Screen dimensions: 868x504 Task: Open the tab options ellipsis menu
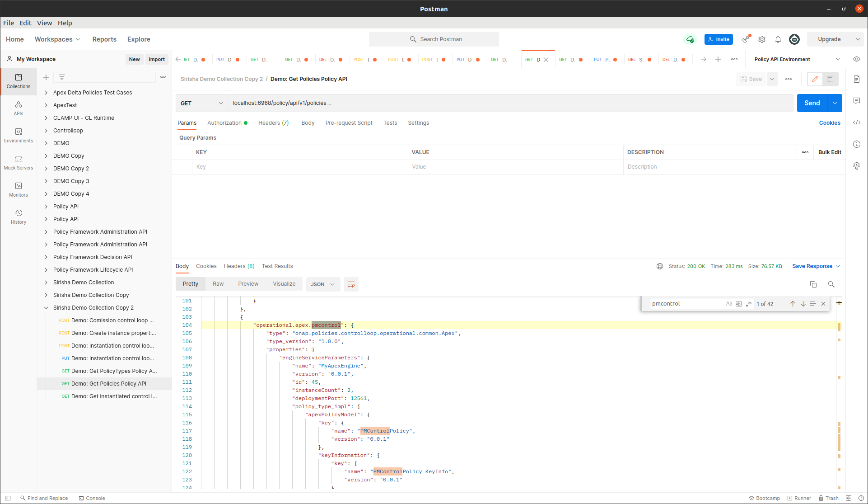click(x=734, y=59)
